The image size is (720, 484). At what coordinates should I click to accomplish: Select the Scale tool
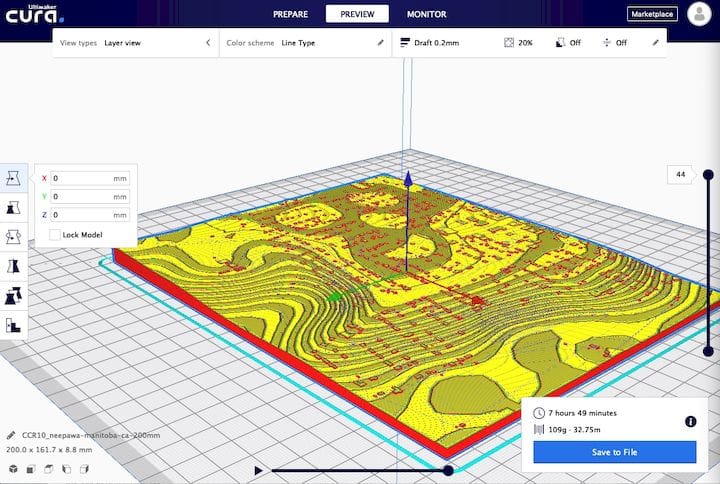(13, 207)
